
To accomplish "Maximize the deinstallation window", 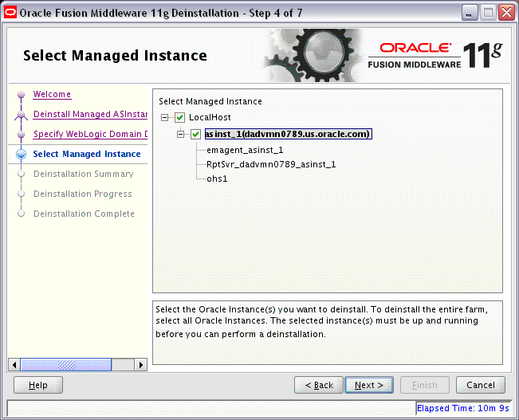I will (x=488, y=14).
